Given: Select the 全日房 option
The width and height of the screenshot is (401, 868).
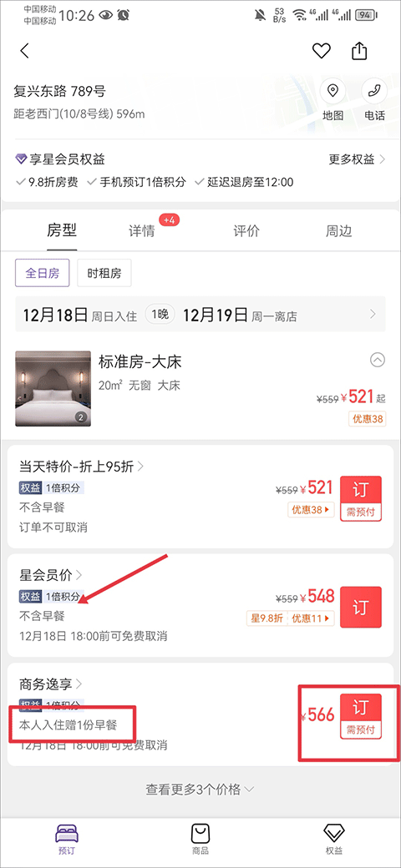Looking at the screenshot, I should click(x=43, y=273).
